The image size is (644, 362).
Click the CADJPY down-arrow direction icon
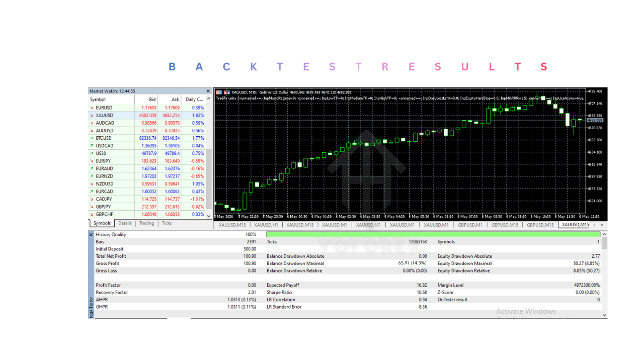[x=92, y=199]
